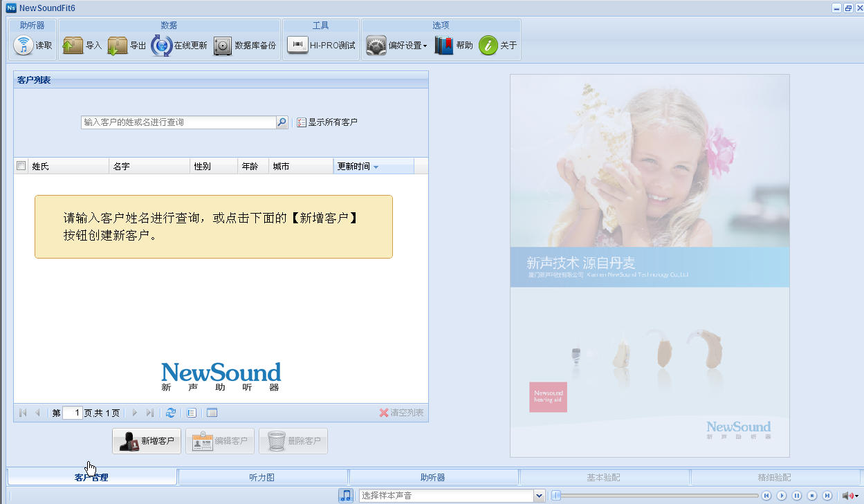Click 编辑客户 edit customer button
Image resolution: width=864 pixels, height=504 pixels.
pyautogui.click(x=220, y=441)
